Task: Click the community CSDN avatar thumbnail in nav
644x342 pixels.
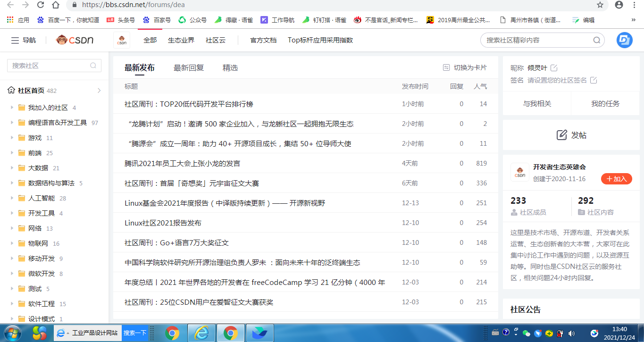Action: (122, 40)
